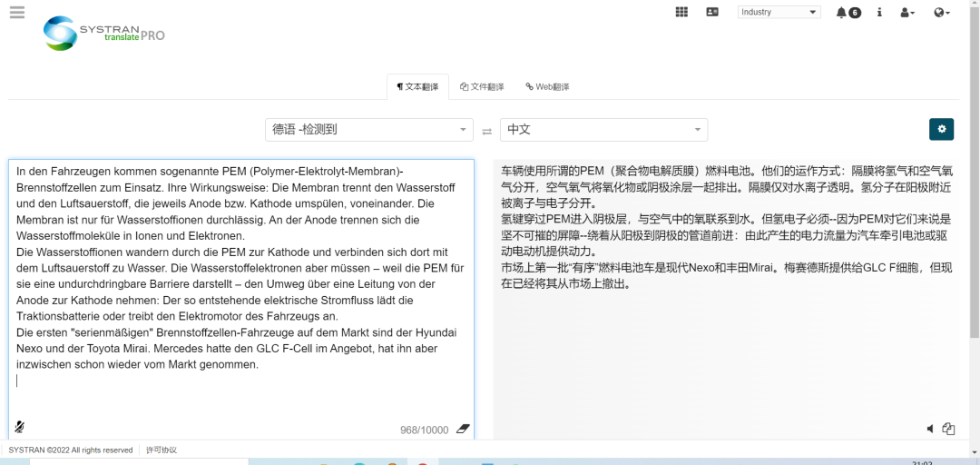Expand the Industry profile dropdown
Screen dimensions: 980x465
[x=779, y=12]
